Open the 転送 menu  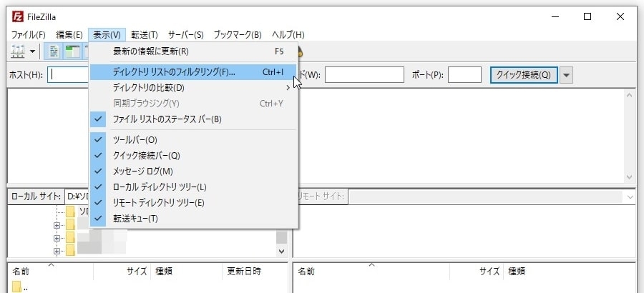click(x=144, y=35)
